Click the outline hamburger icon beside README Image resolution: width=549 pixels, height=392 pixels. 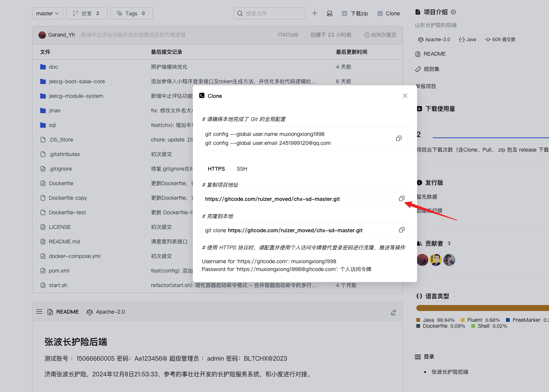tap(39, 311)
